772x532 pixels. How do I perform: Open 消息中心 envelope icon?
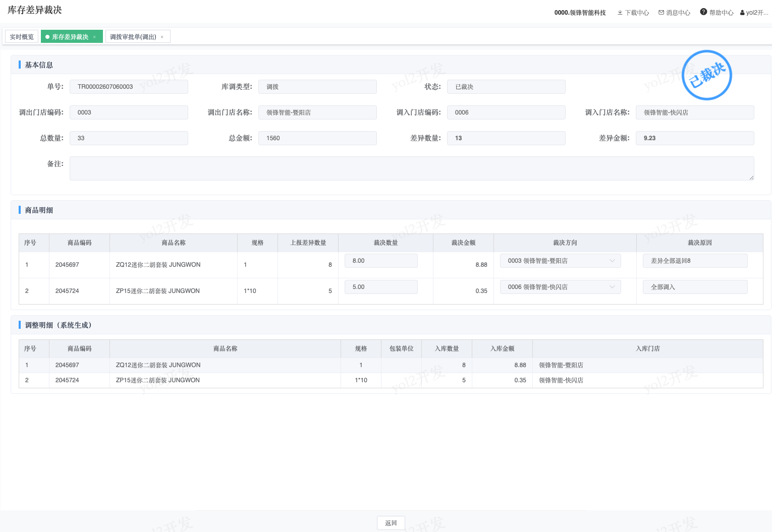[x=661, y=13]
